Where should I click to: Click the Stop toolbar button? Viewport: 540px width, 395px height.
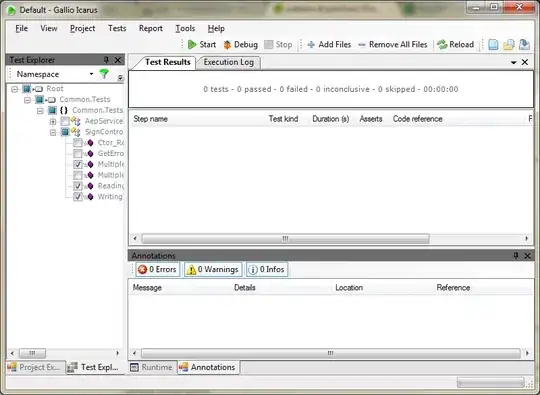point(278,44)
